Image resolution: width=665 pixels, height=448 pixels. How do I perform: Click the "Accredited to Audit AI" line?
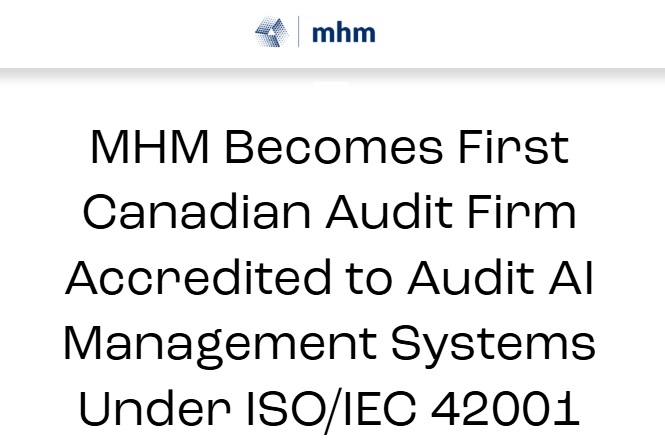[x=330, y=277]
